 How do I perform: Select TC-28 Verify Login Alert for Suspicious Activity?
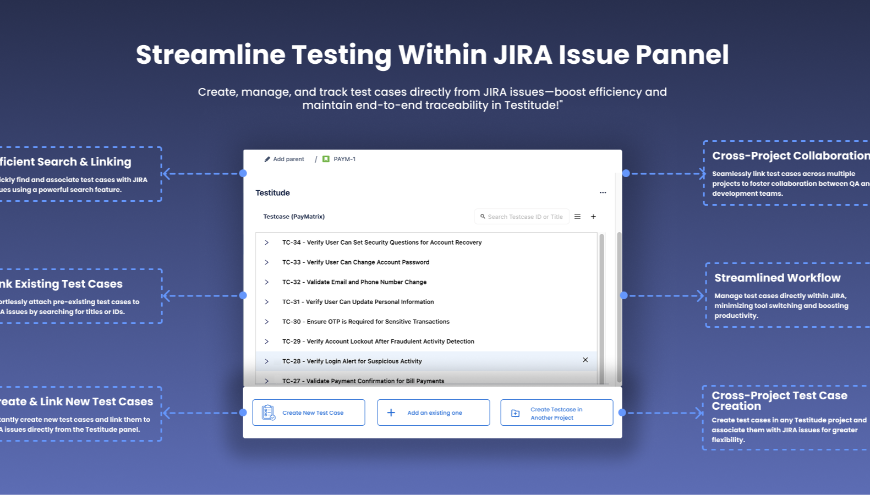coord(352,361)
